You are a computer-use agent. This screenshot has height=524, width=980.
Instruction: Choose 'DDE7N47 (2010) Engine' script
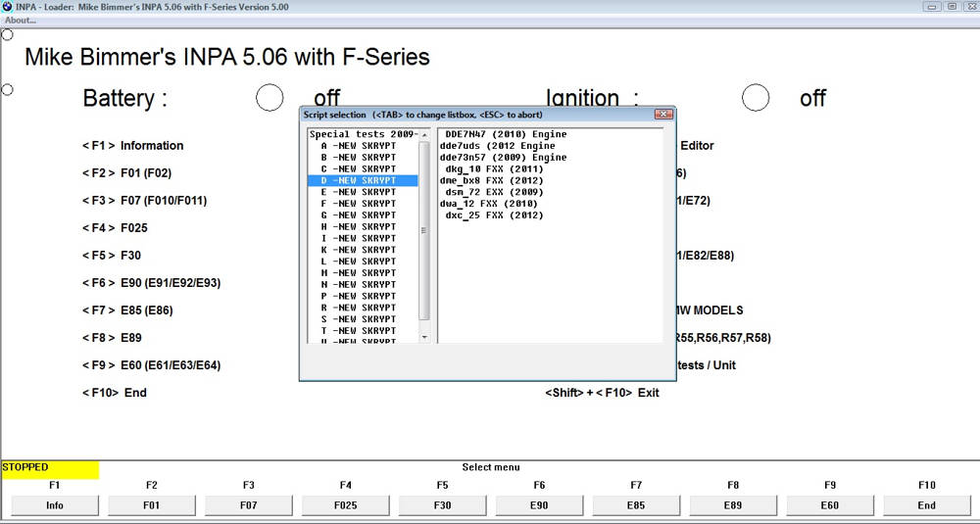coord(505,134)
